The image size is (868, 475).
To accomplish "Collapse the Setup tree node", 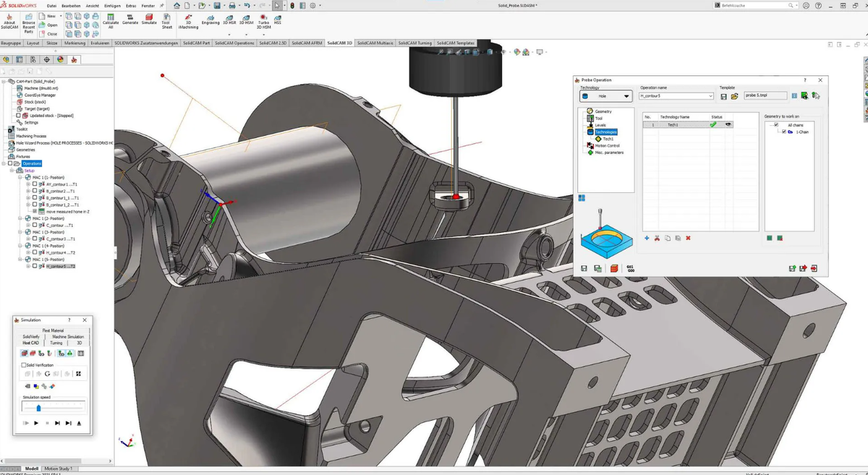I will pyautogui.click(x=12, y=171).
